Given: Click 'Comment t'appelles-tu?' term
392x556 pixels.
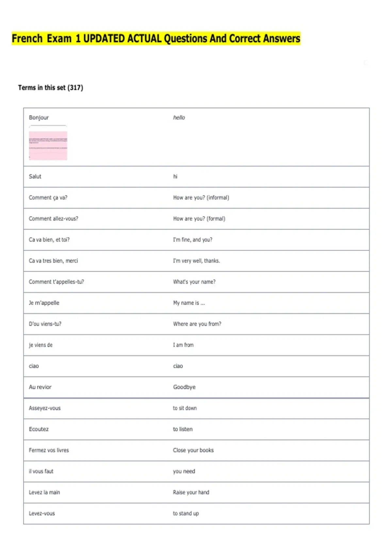Looking at the screenshot, I should (x=56, y=282).
